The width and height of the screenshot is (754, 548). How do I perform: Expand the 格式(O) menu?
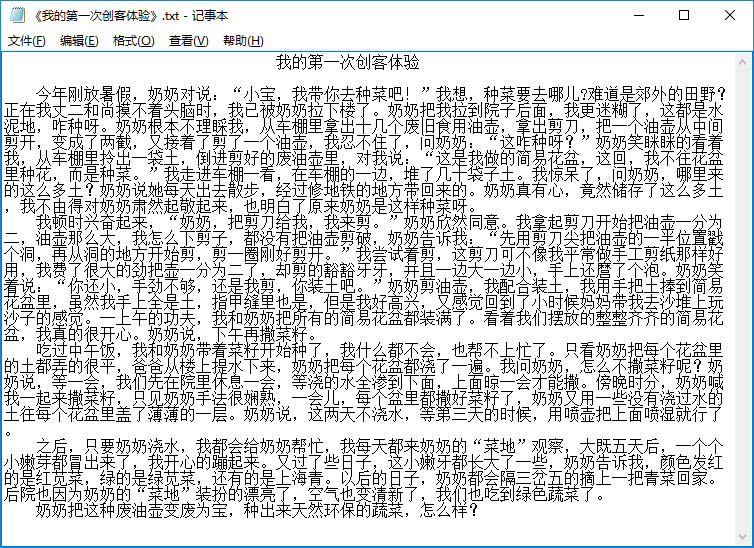133,41
